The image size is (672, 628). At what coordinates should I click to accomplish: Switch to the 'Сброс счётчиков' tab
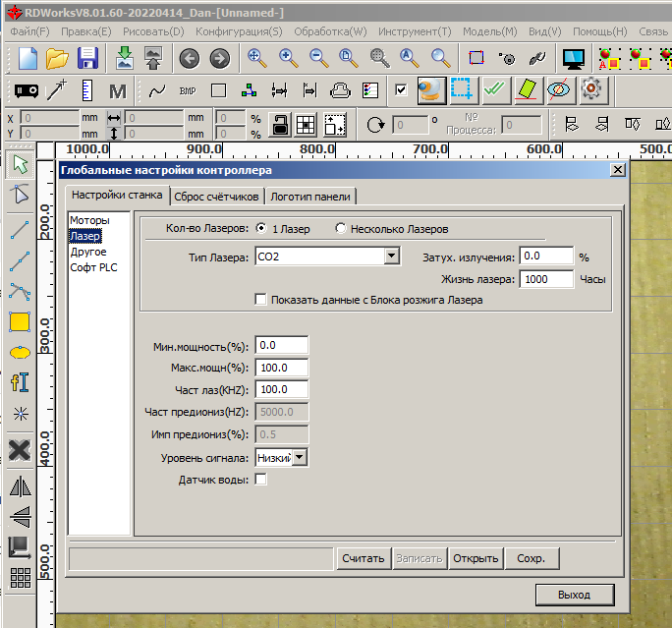tap(217, 196)
